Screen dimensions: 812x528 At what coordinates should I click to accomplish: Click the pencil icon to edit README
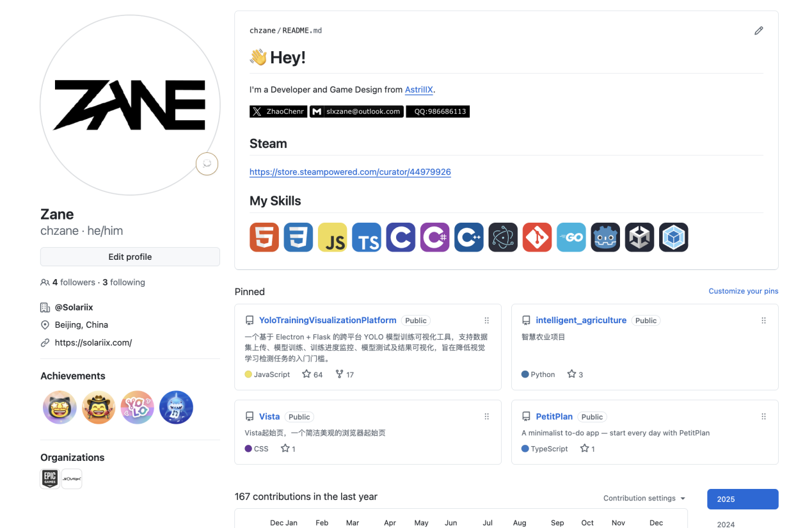pyautogui.click(x=758, y=31)
